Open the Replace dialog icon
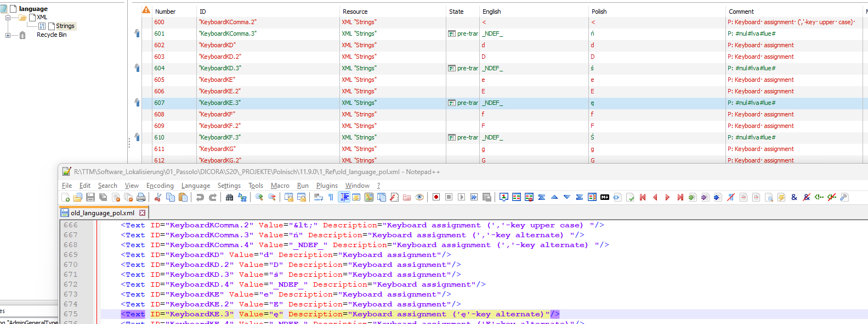868x324 pixels. pyautogui.click(x=242, y=198)
